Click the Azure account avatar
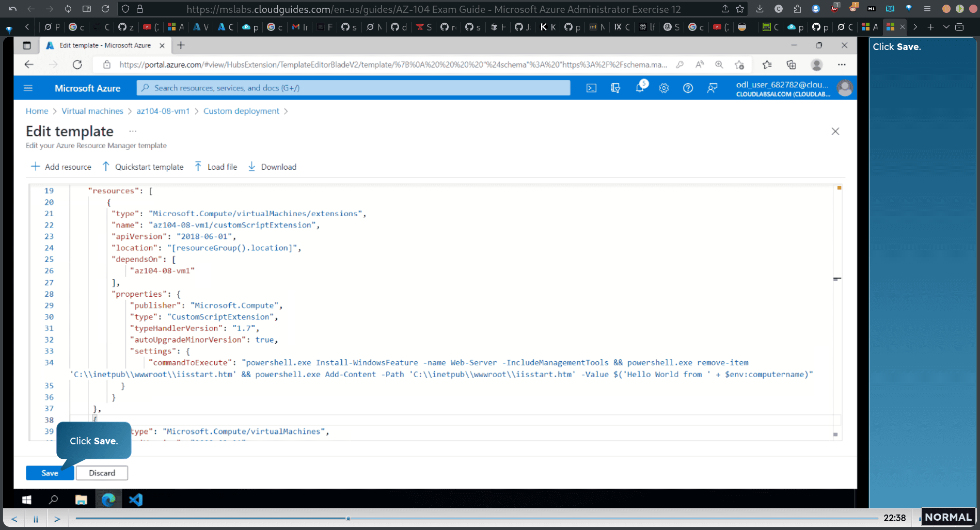The width and height of the screenshot is (980, 530). [x=845, y=88]
